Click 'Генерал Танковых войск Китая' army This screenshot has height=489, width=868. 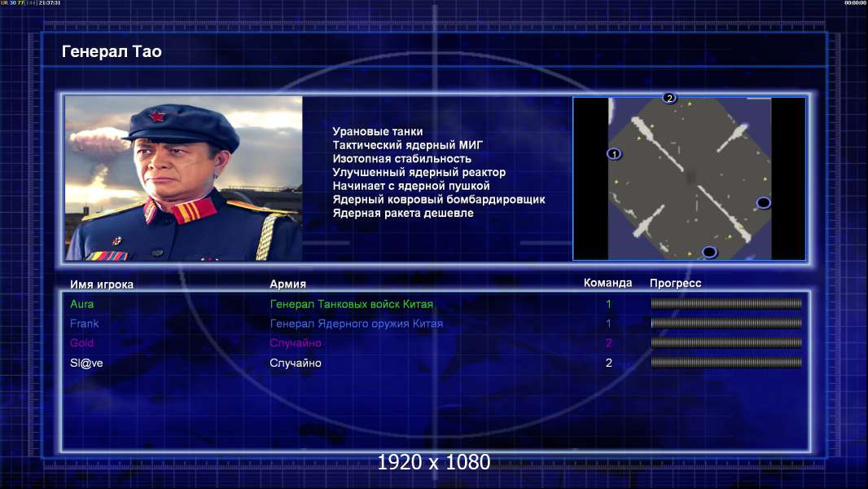tap(352, 304)
